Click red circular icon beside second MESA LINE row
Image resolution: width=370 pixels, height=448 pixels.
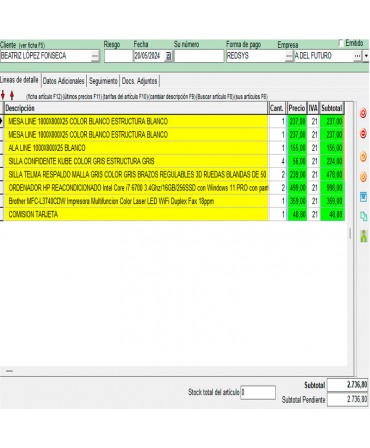click(x=363, y=134)
